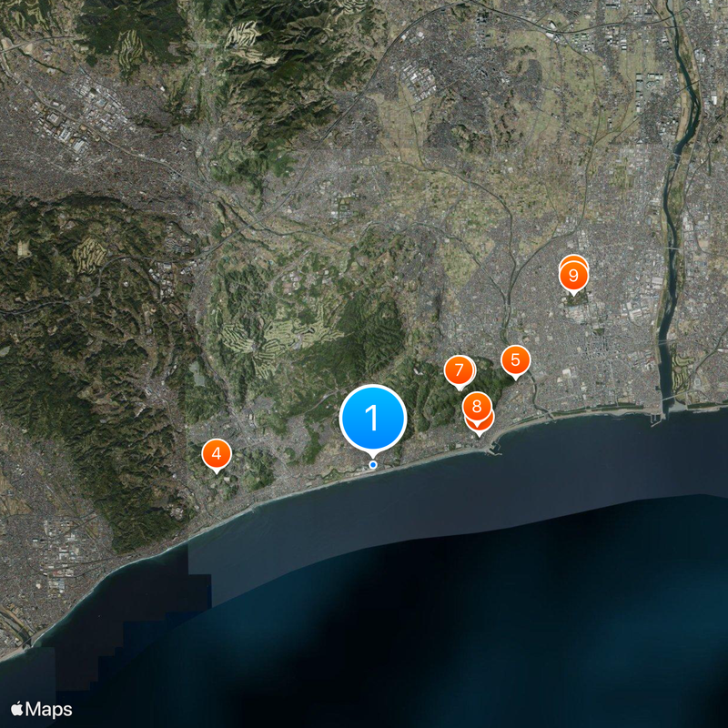This screenshot has height=728, width=728.
Task: Select pin 5 near the coastal town
Action: click(514, 360)
